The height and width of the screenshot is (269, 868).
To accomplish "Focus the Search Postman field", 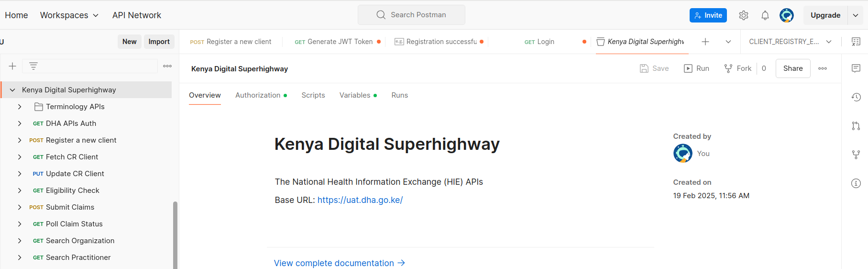I will click(x=411, y=15).
